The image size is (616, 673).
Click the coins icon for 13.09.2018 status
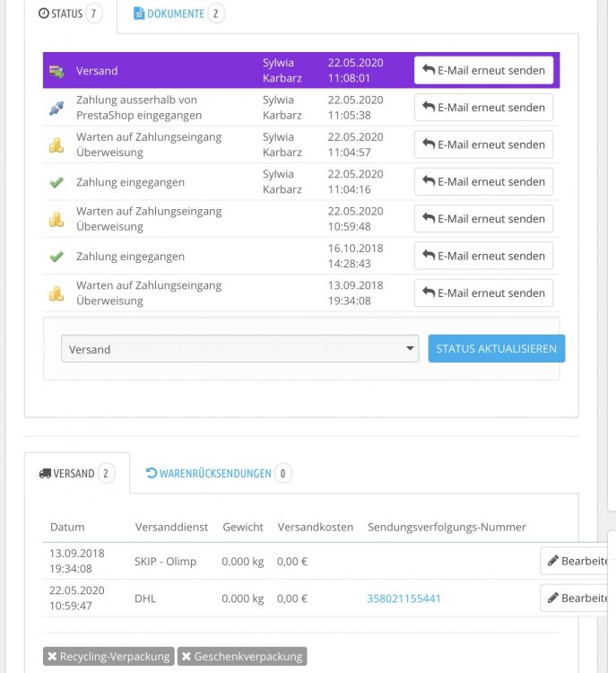(x=56, y=293)
